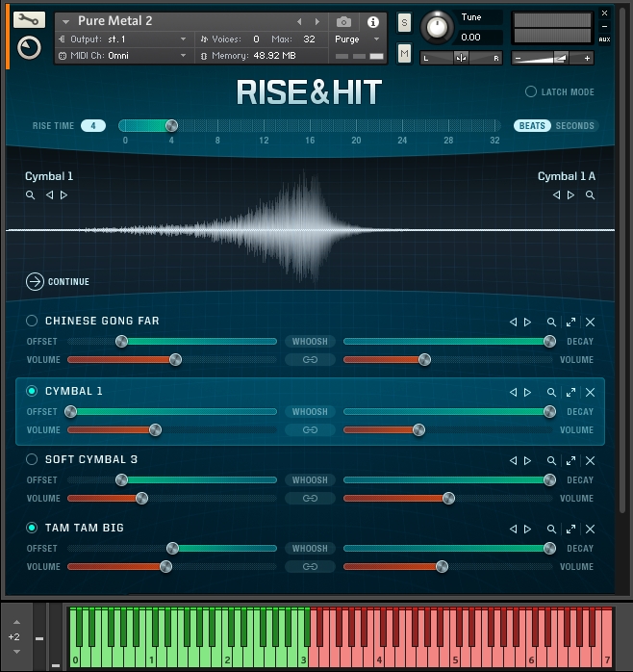Load previous hit sample for Cymbal 1 A
This screenshot has height=672, width=633.
pyautogui.click(x=556, y=195)
